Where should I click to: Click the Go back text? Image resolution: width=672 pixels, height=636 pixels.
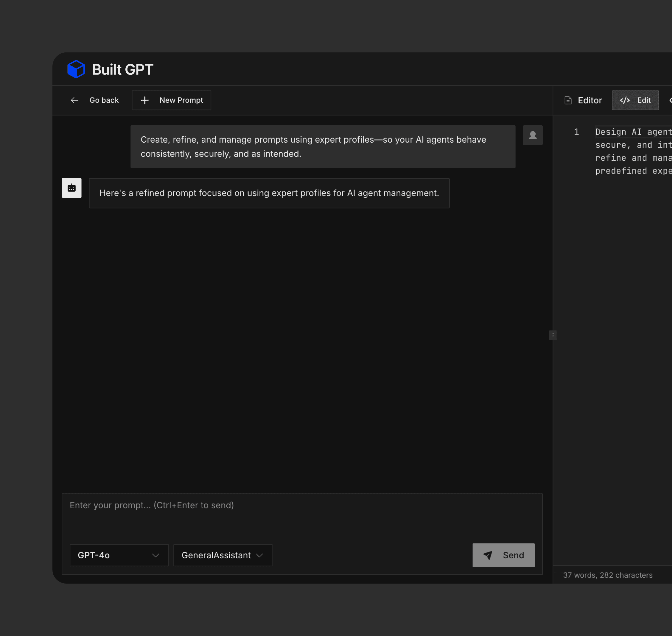pos(104,100)
